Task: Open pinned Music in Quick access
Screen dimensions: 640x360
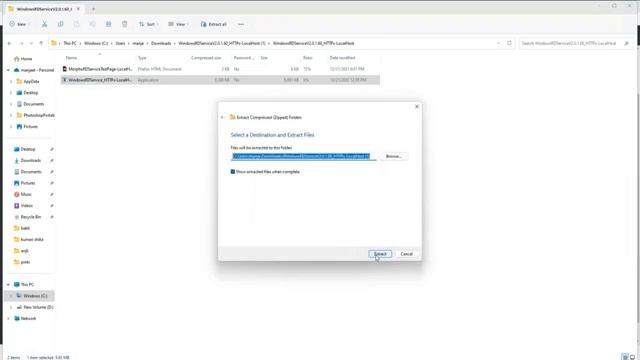Action: coord(23,194)
